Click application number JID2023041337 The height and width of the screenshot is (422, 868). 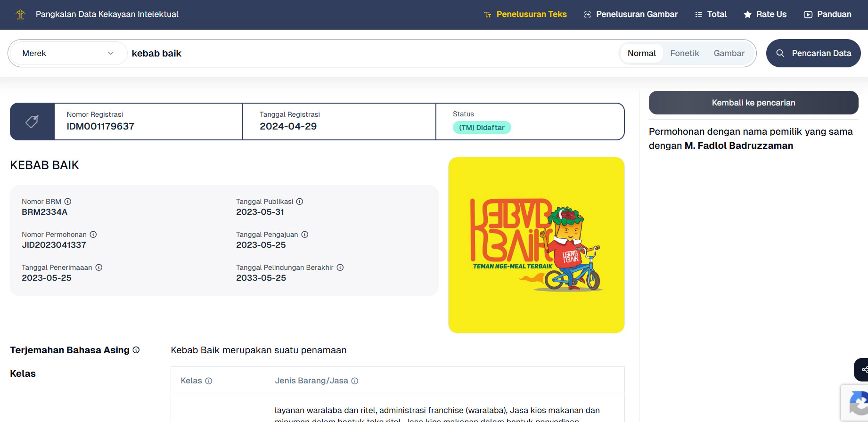(54, 245)
